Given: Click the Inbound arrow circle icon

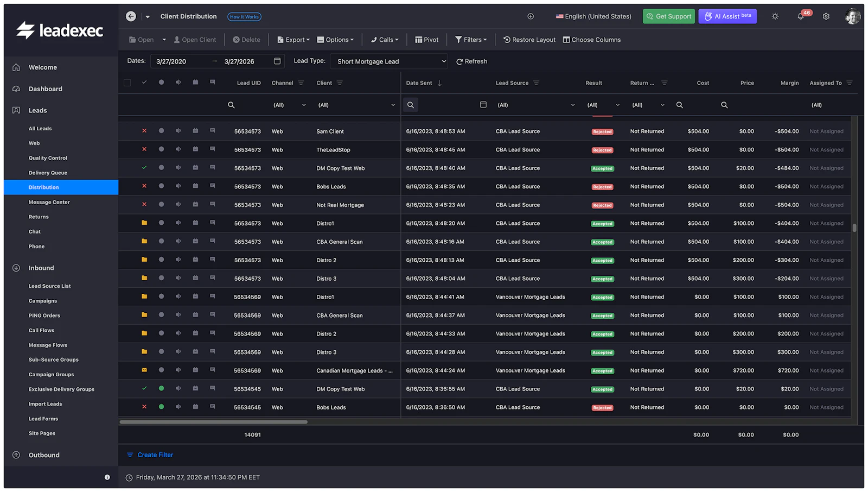Looking at the screenshot, I should tap(16, 268).
